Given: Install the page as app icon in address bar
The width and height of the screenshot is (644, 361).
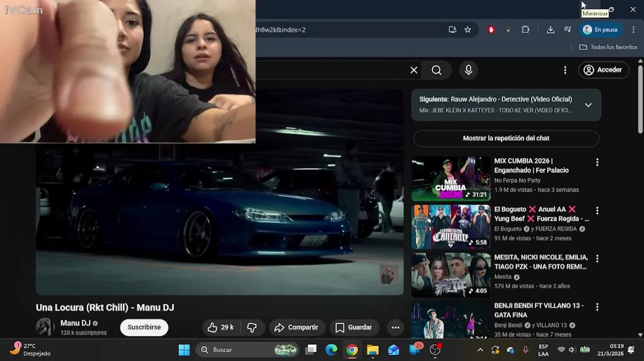Looking at the screenshot, I should click(452, 30).
